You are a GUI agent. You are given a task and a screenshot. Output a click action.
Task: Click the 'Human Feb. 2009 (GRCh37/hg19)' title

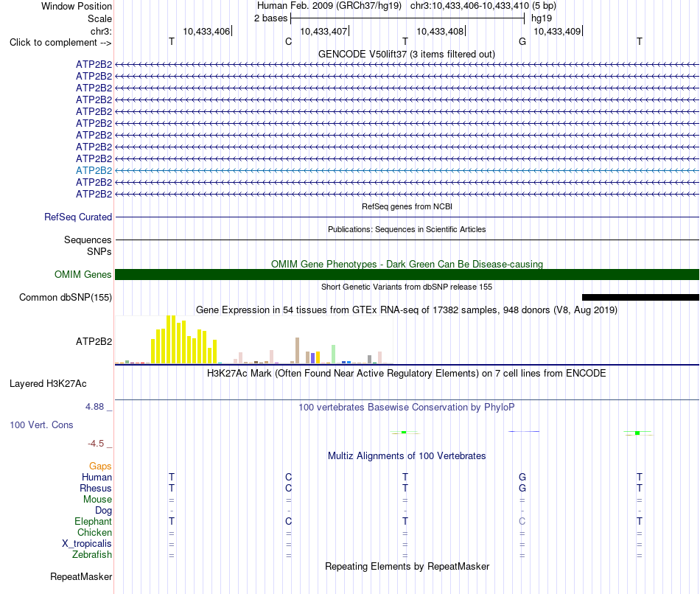point(329,6)
